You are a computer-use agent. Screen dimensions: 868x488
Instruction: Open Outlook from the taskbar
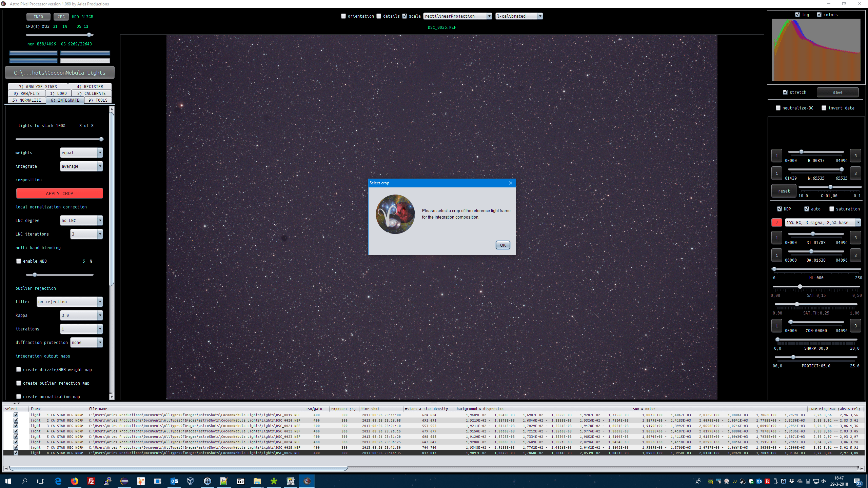[174, 481]
